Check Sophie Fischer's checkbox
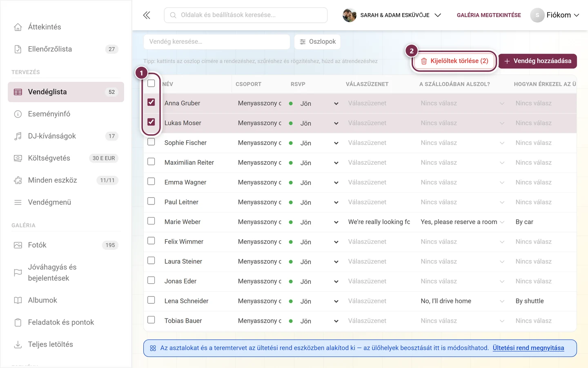The height and width of the screenshot is (368, 588). [151, 142]
